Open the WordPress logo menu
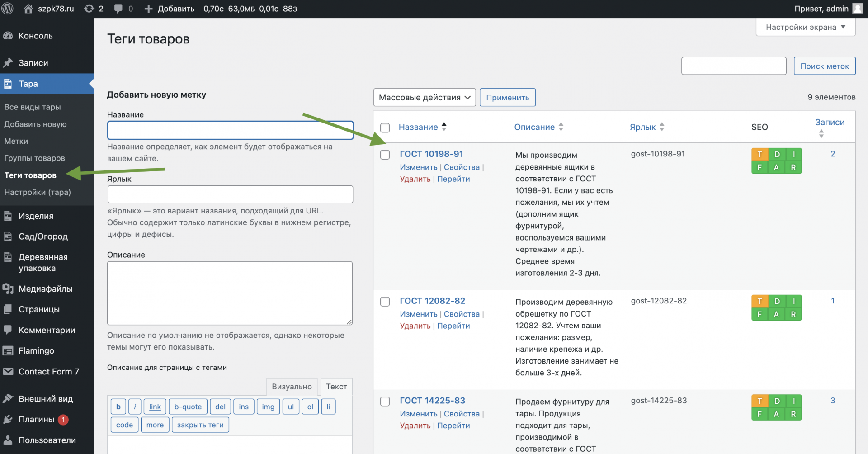868x454 pixels. tap(7, 9)
